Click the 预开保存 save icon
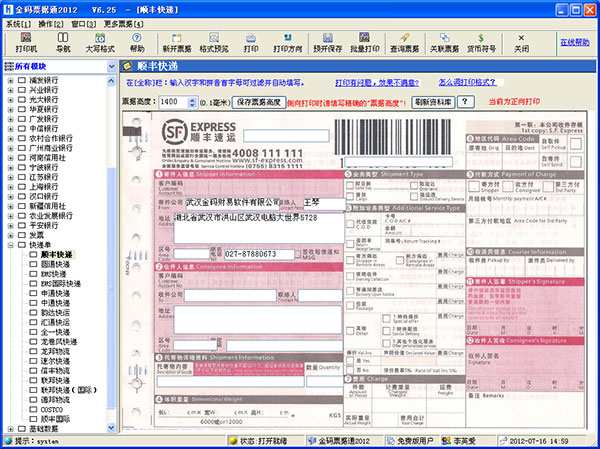 pyautogui.click(x=328, y=38)
